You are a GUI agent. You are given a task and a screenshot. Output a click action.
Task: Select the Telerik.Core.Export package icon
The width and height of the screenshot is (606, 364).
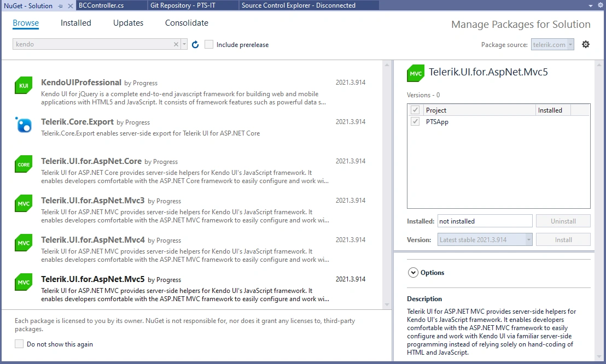point(24,125)
